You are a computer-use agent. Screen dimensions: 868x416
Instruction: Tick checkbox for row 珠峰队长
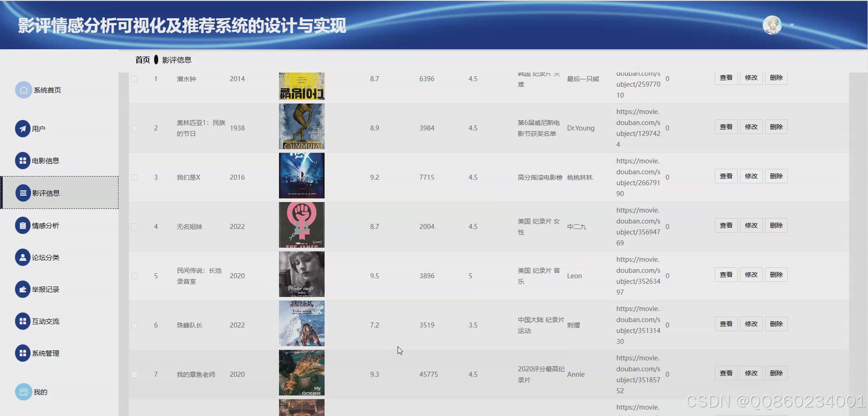[134, 325]
